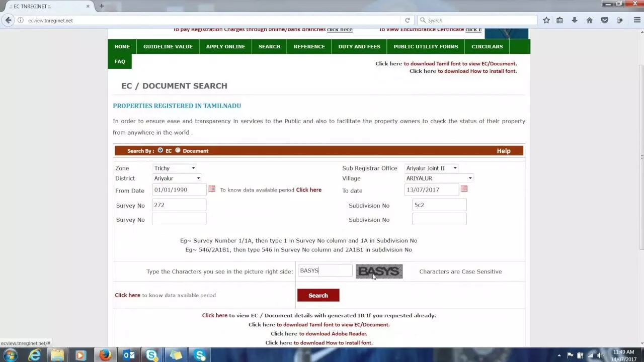Switch to Firefox on the taskbar
The height and width of the screenshot is (362, 644).
pyautogui.click(x=105, y=355)
